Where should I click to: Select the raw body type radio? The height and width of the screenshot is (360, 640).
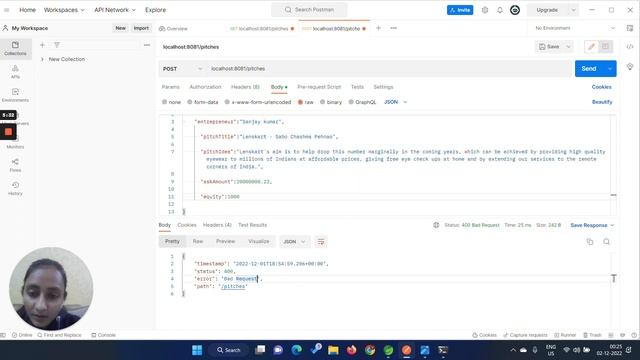(x=300, y=102)
